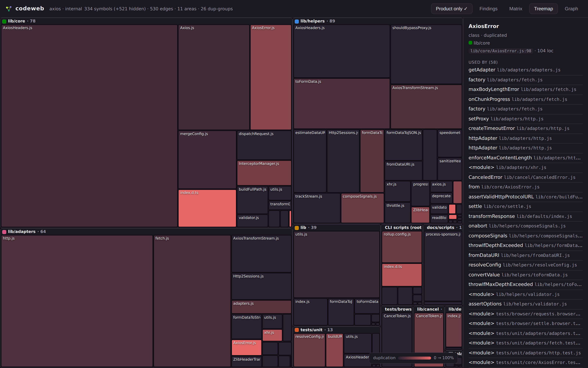Select the AxiosHeaders.js tile in lib/core

tap(89, 126)
